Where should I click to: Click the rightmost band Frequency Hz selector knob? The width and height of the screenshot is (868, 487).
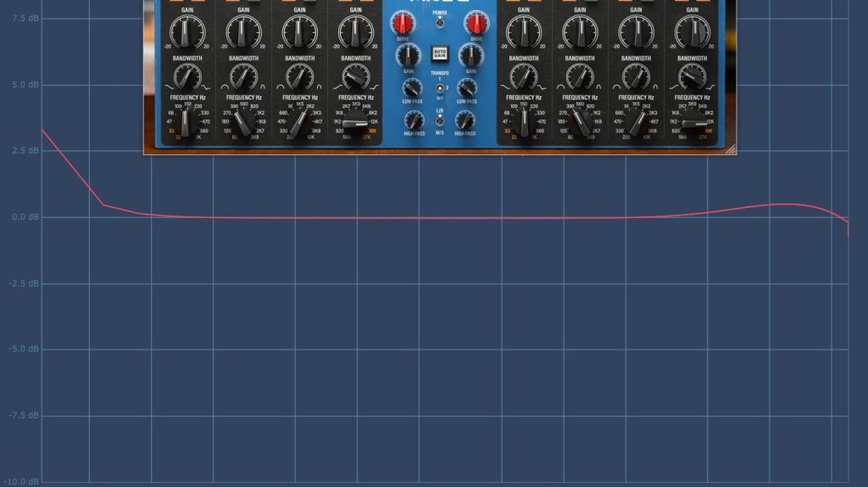click(696, 124)
